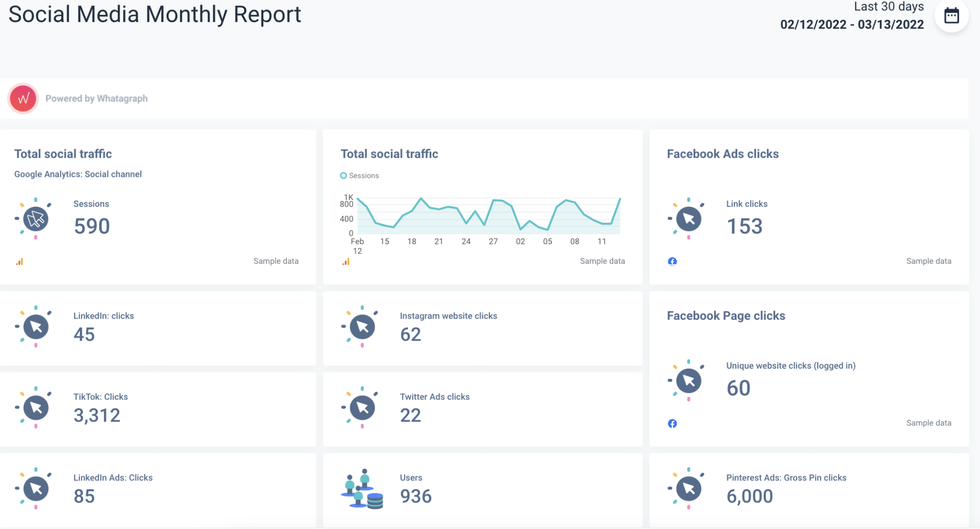Image resolution: width=980 pixels, height=529 pixels.
Task: Click the Users people icon
Action: [362, 489]
